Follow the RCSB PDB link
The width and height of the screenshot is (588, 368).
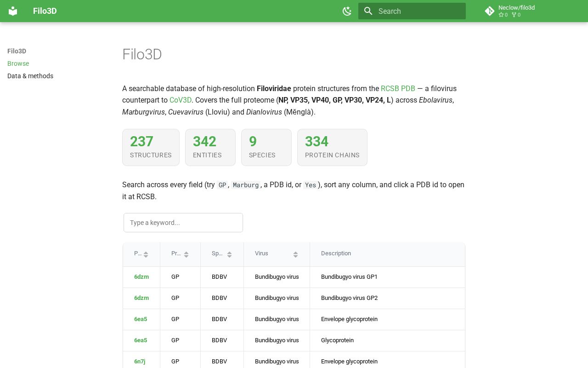pyautogui.click(x=398, y=88)
